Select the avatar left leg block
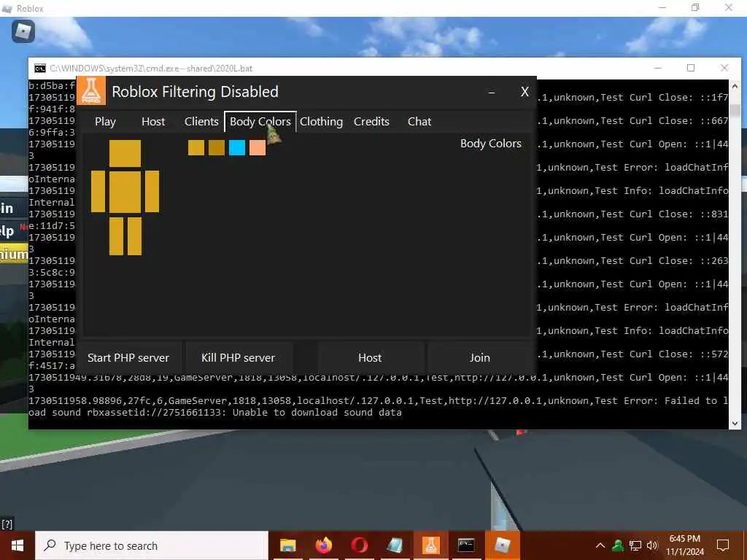The height and width of the screenshot is (560, 747). click(116, 236)
